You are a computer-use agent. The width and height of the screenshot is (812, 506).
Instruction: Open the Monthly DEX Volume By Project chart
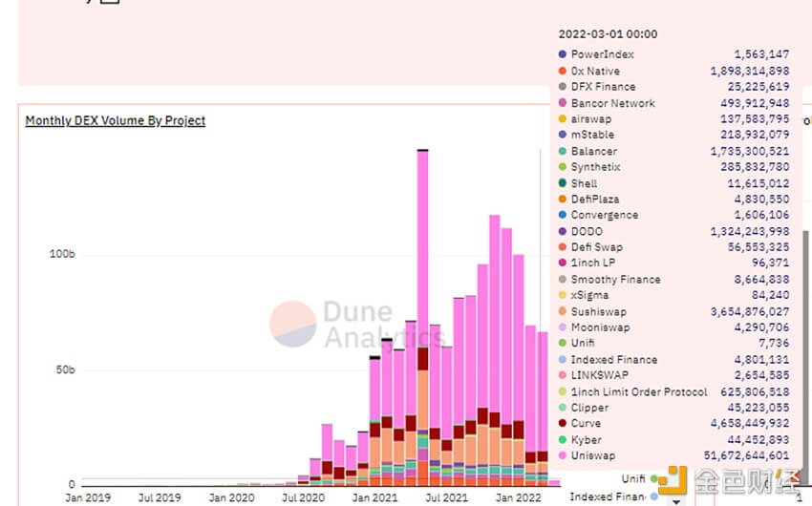(x=116, y=120)
